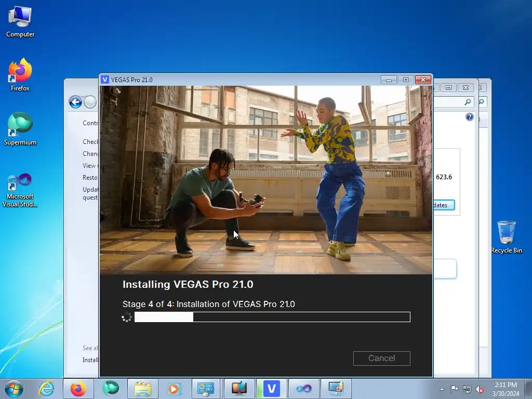This screenshot has width=532, height=399.
Task: Open the Recycle Bin
Action: point(507,237)
